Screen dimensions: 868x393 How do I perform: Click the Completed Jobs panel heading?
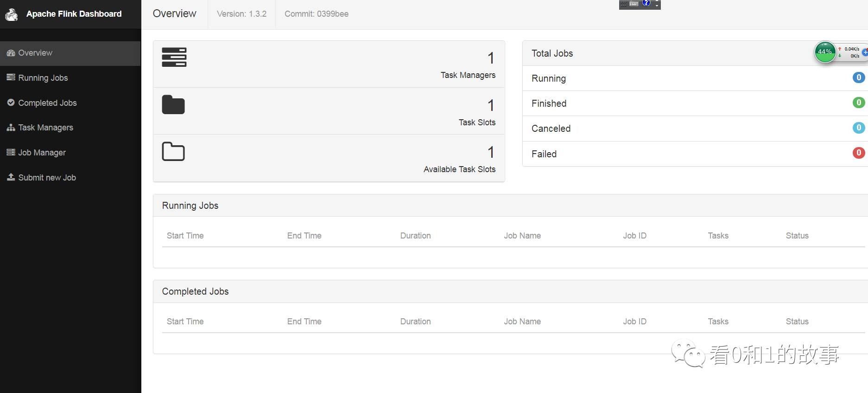(x=195, y=291)
